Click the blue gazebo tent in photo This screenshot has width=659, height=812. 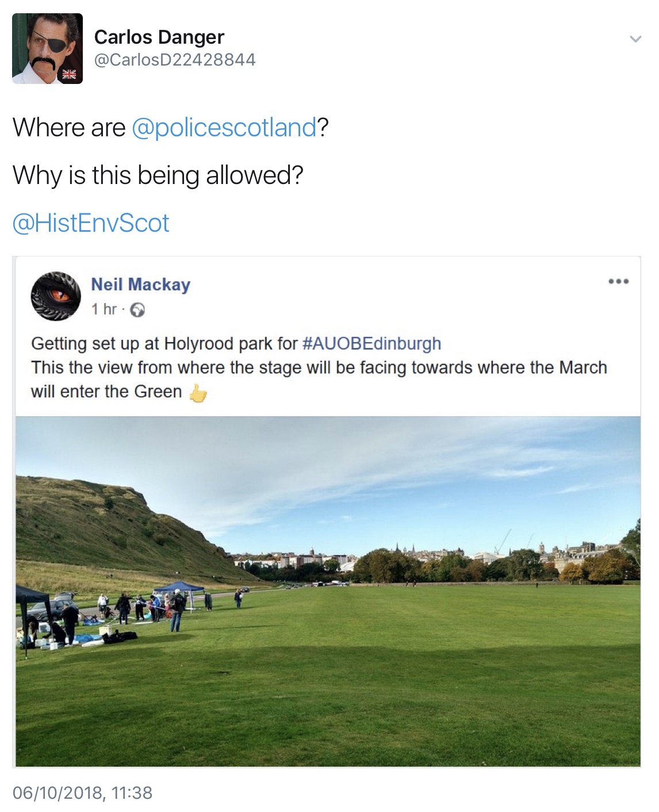[x=179, y=588]
